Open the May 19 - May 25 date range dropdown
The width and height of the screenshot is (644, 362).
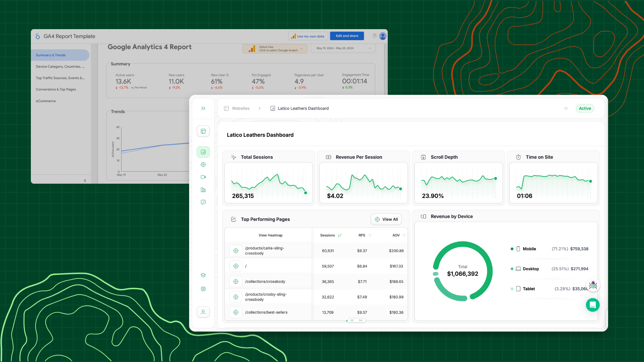tap(343, 48)
